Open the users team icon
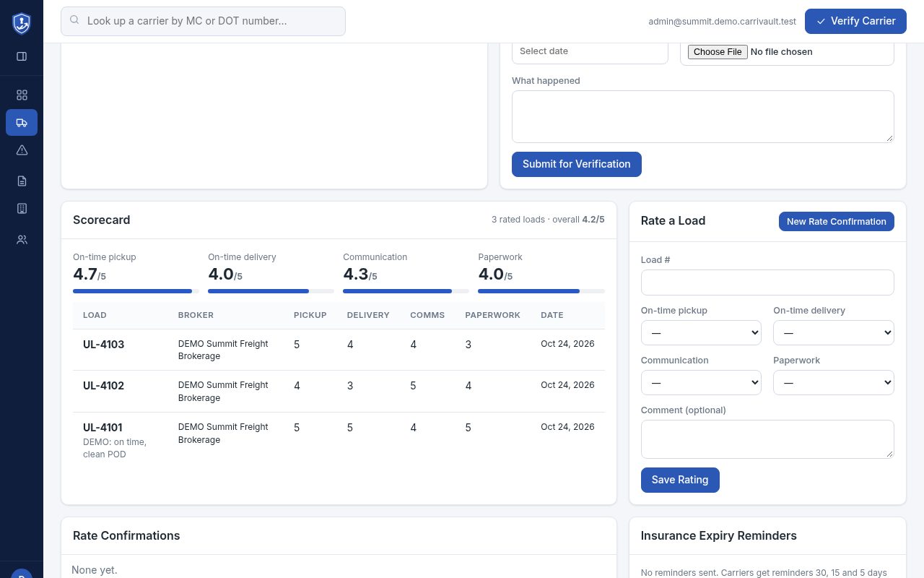Viewport: 924px width, 578px height. tap(22, 240)
